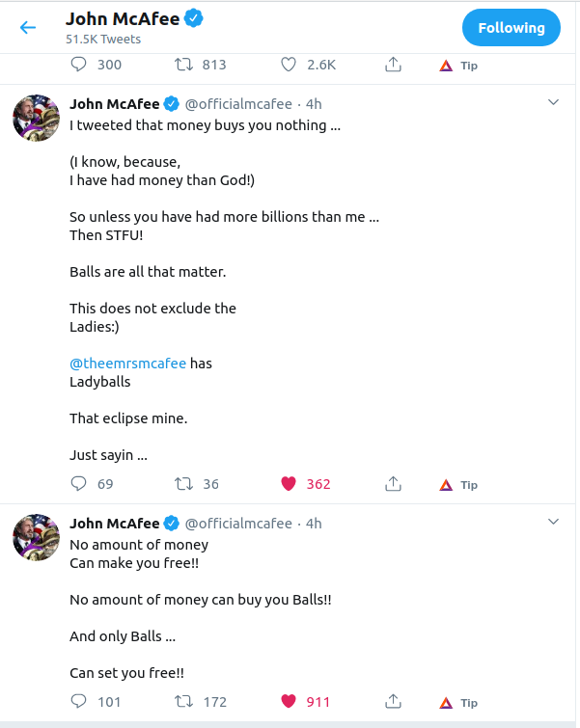Image resolution: width=580 pixels, height=728 pixels.
Task: Reply to the tweet with 300 replies
Action: pyautogui.click(x=79, y=65)
